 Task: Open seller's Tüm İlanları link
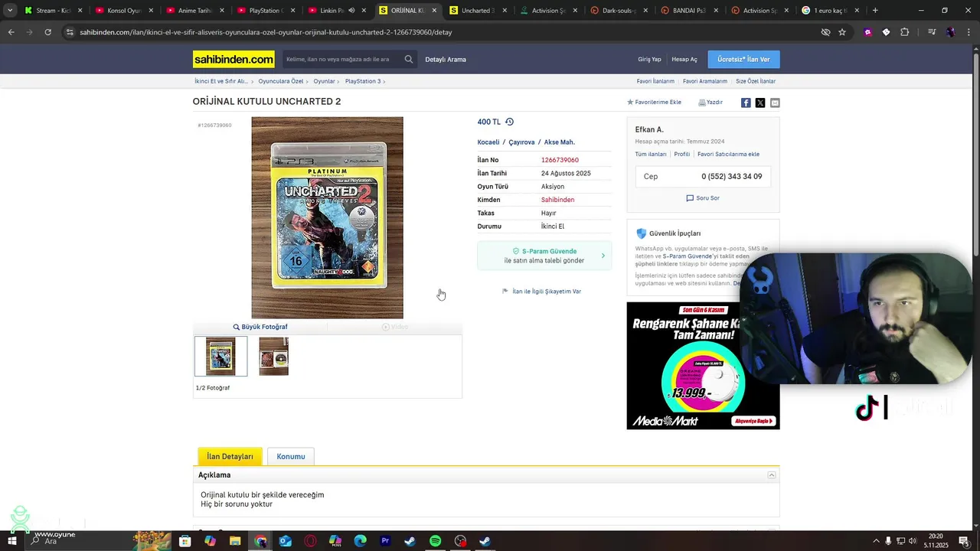click(x=651, y=154)
